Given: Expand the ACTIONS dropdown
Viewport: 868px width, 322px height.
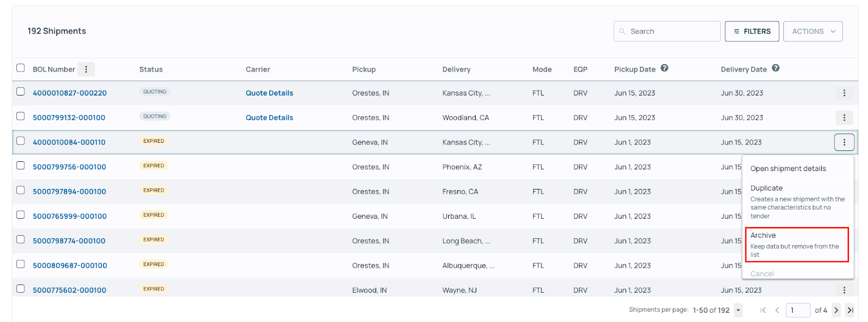Looking at the screenshot, I should (813, 31).
